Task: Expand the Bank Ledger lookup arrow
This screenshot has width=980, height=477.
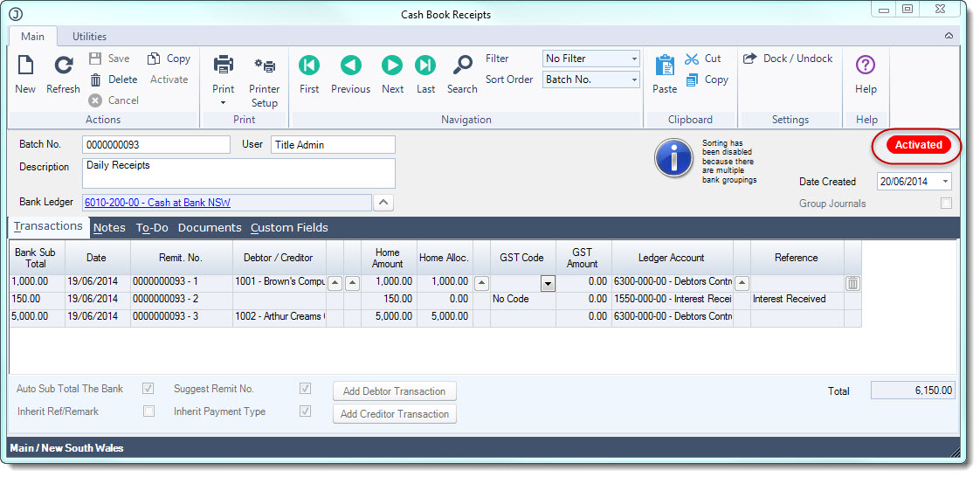Action: click(x=383, y=202)
